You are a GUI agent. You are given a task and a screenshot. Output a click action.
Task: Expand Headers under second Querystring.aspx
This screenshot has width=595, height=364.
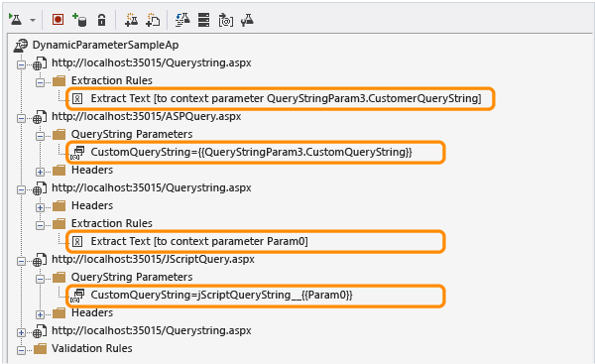(40, 207)
